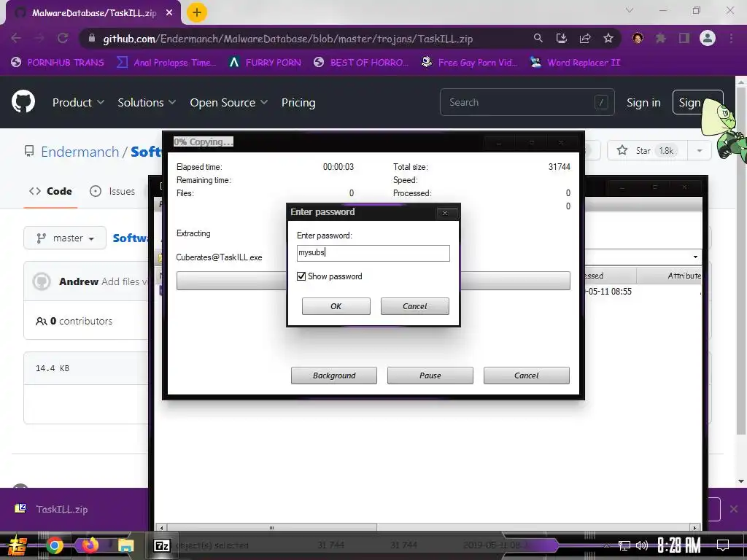This screenshot has height=560, width=747.
Task: Focus the GitHub Search field
Action: tap(527, 102)
